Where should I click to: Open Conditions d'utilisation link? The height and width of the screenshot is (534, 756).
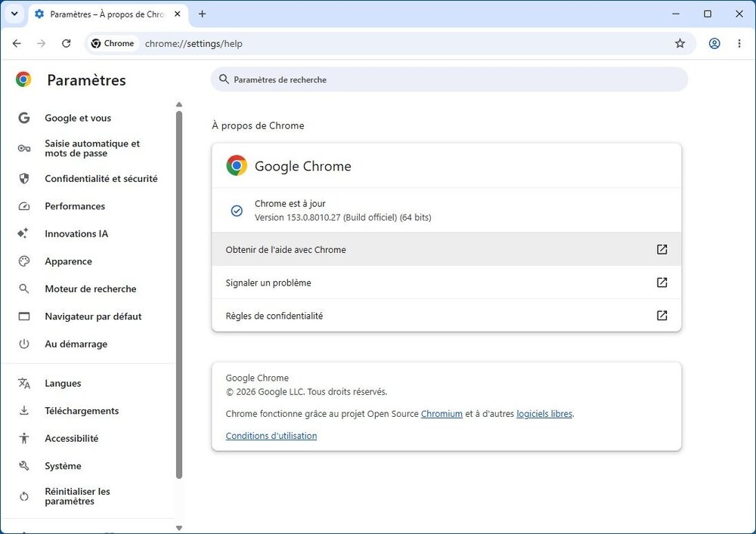point(271,436)
